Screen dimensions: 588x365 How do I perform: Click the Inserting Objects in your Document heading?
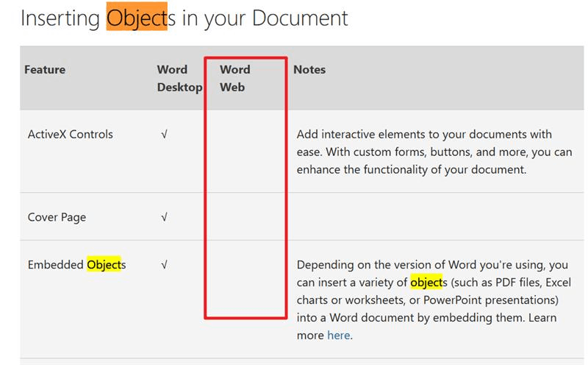(x=184, y=18)
